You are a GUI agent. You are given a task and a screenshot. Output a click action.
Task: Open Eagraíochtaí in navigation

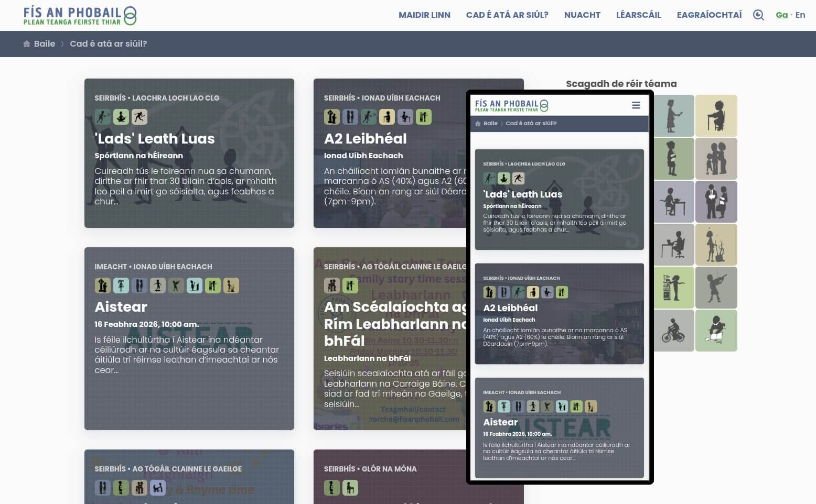[x=709, y=15]
